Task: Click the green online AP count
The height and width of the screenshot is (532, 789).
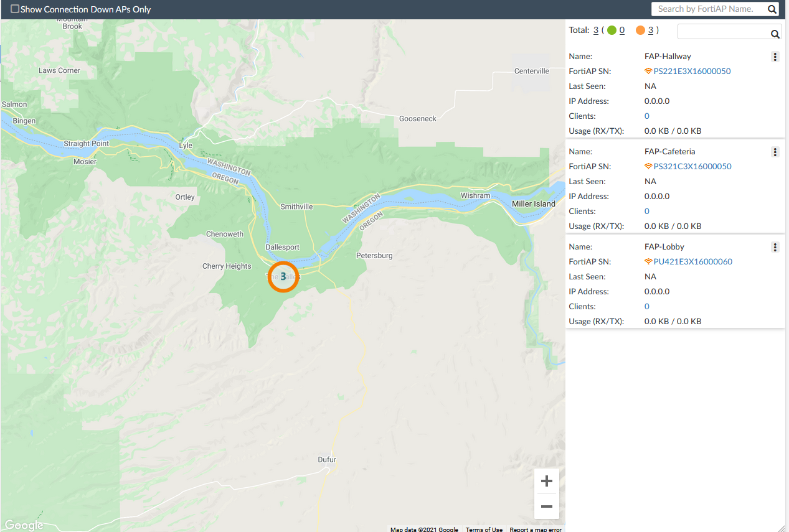Action: 622,30
